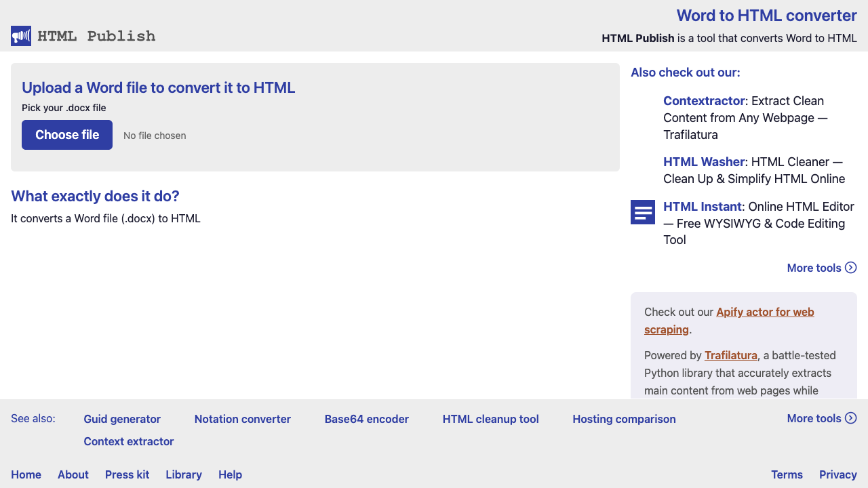
Task: Navigate to the Home page
Action: [26, 474]
